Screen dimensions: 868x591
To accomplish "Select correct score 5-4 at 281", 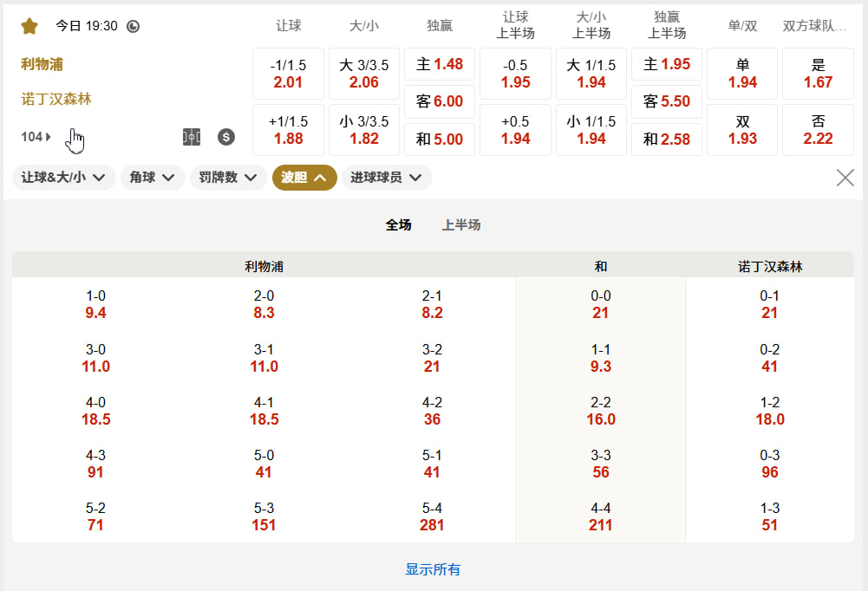I will click(432, 516).
